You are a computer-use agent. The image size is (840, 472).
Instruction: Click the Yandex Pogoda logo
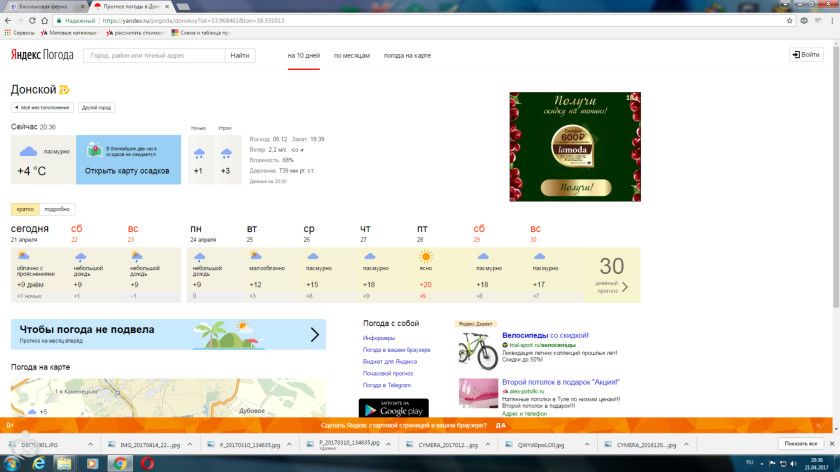(41, 56)
